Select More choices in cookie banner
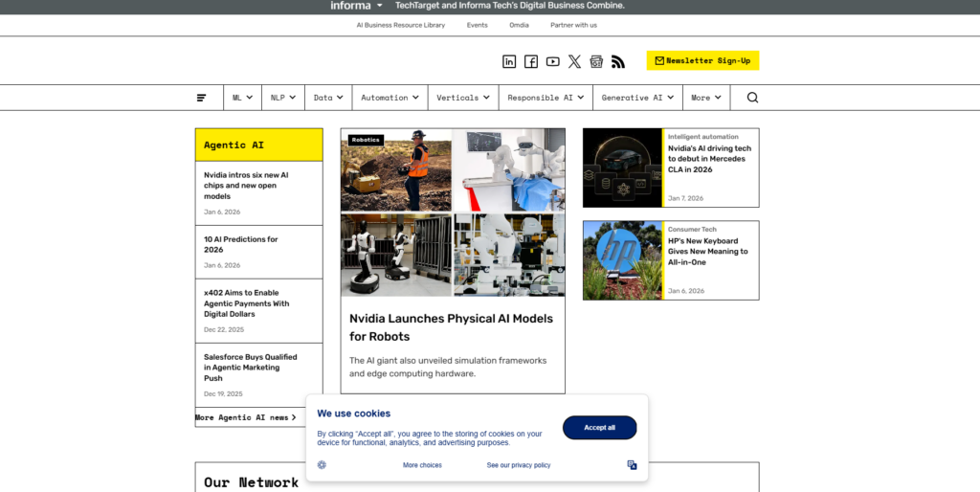 pyautogui.click(x=422, y=465)
